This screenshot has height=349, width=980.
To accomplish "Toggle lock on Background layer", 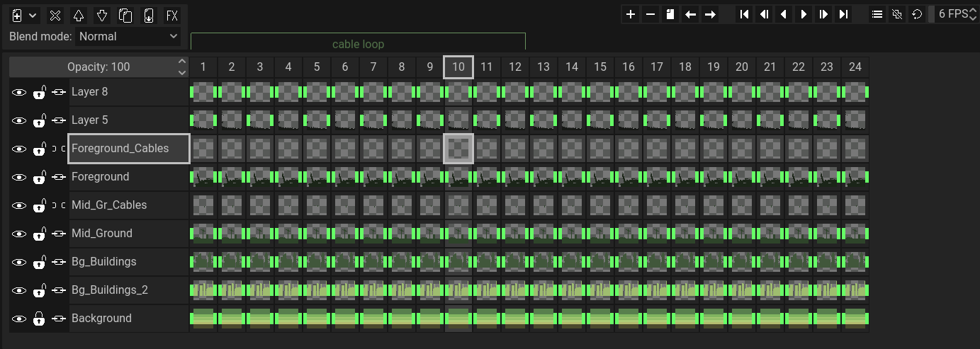I will pos(39,319).
